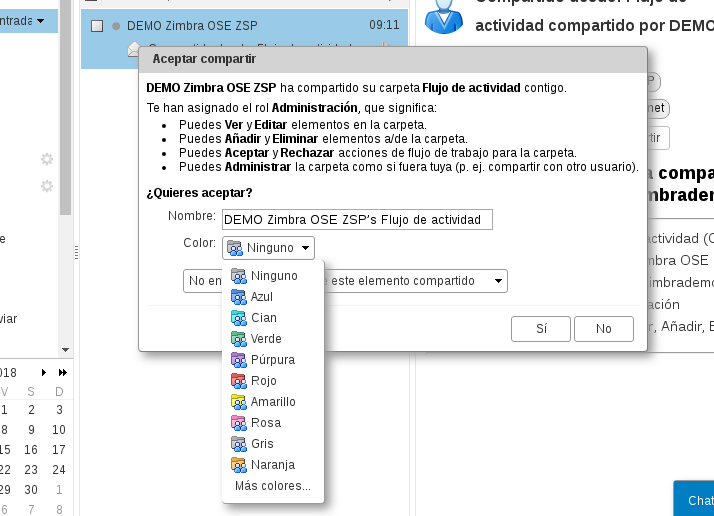The image size is (714, 516).
Task: Click the folder icon beside Ninguno in list
Action: (239, 276)
